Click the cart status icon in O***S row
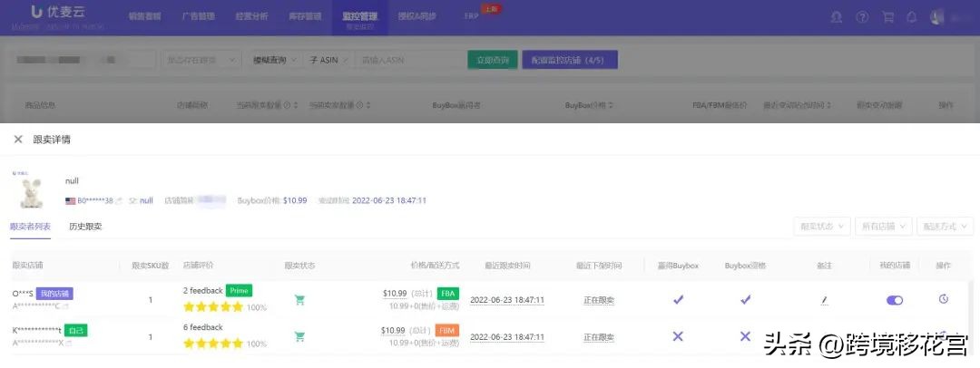The width and height of the screenshot is (980, 368). (x=299, y=300)
